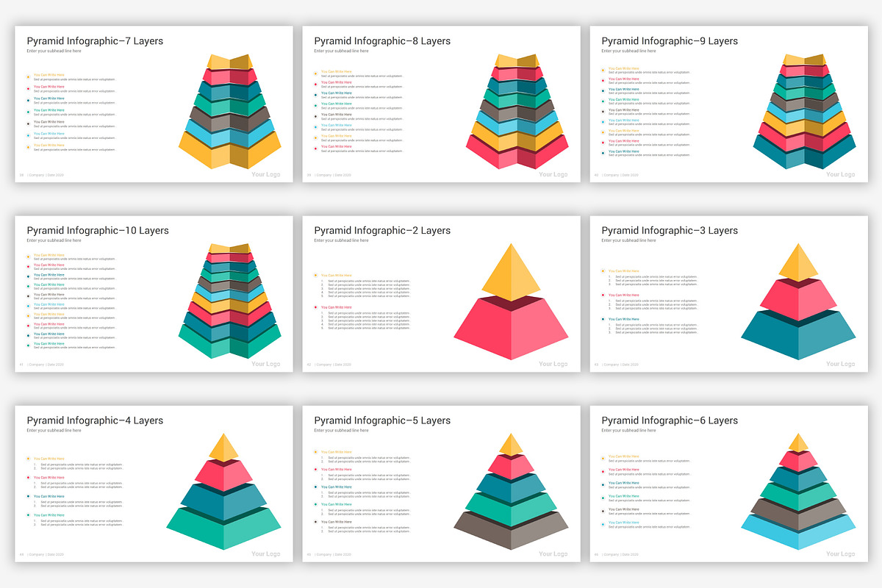
Task: Click the title "Pyramid Infographic–8 Layers"
Action: tap(382, 41)
